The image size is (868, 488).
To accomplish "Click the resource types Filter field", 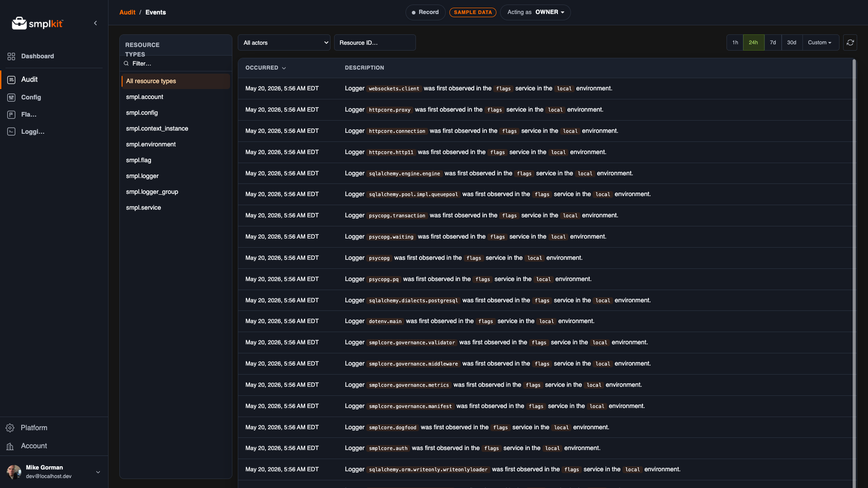I will point(176,64).
